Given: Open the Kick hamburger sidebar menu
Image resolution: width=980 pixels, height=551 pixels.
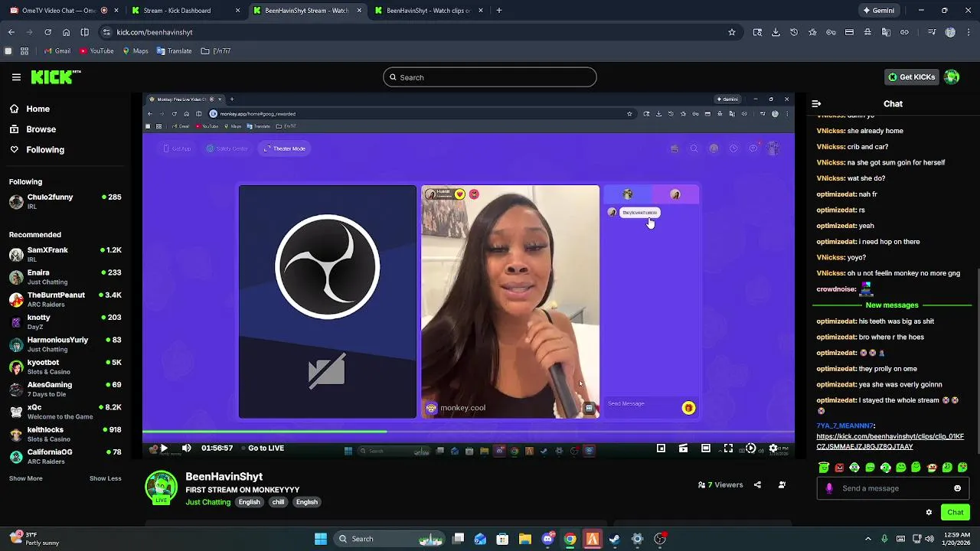Looking at the screenshot, I should coord(16,77).
